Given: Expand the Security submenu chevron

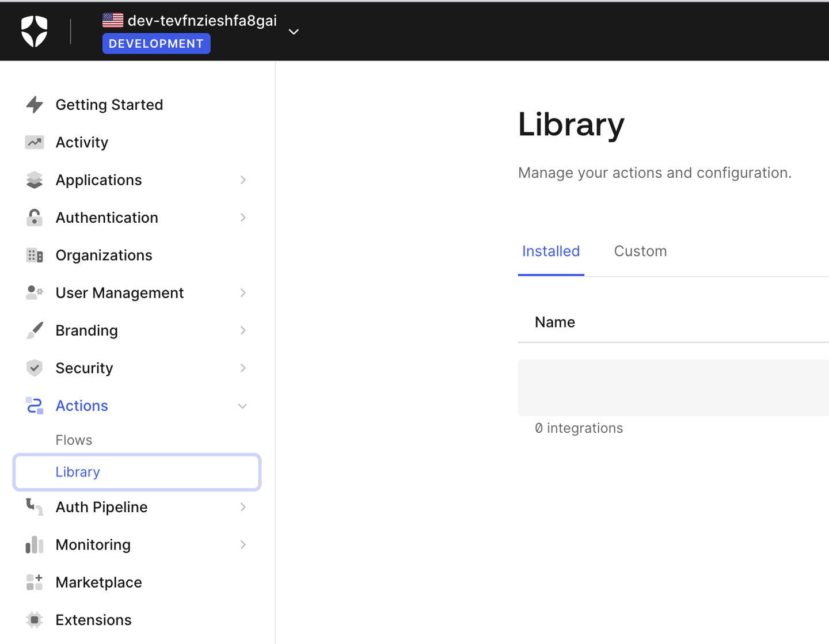Looking at the screenshot, I should tap(243, 368).
